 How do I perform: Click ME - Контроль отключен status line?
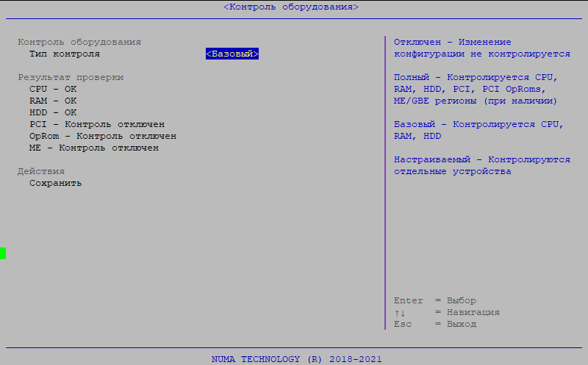(x=94, y=148)
